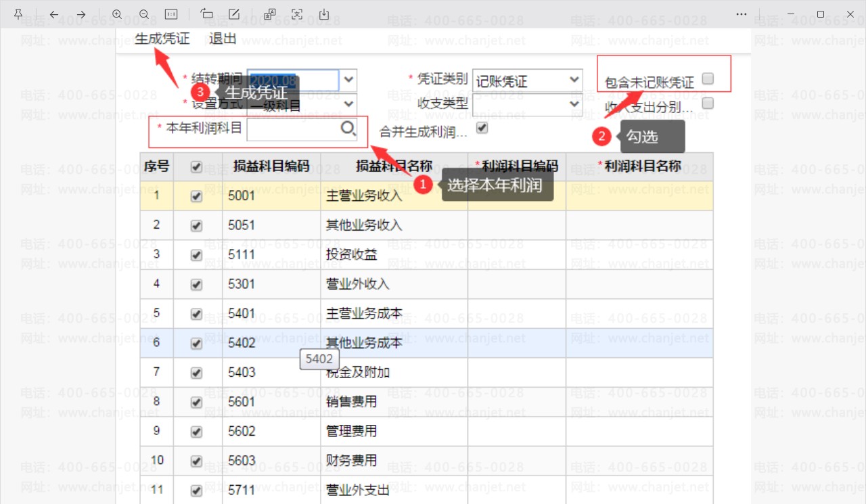This screenshot has width=866, height=504.
Task: Uncheck the checkbox for row 5111 投资收益
Action: tap(197, 256)
